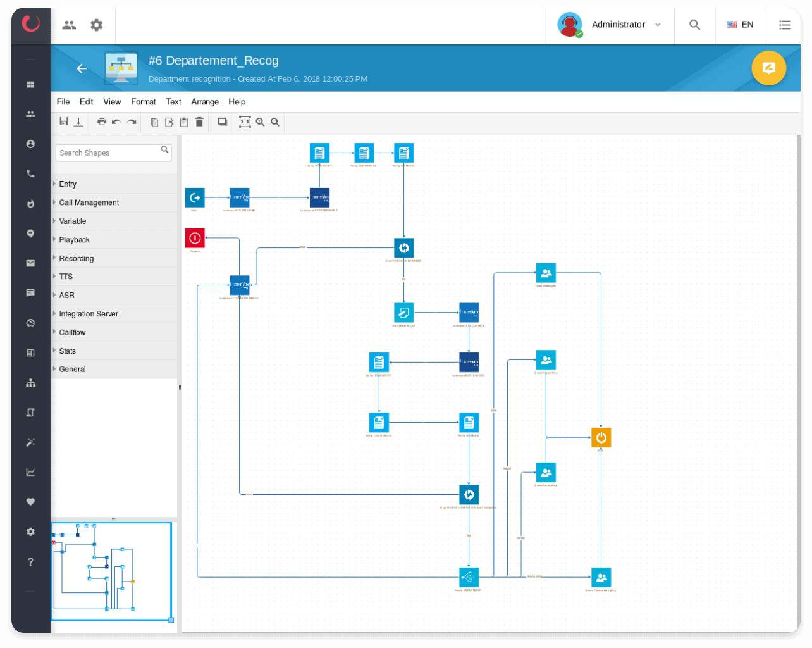Open the Arrange menu

205,102
